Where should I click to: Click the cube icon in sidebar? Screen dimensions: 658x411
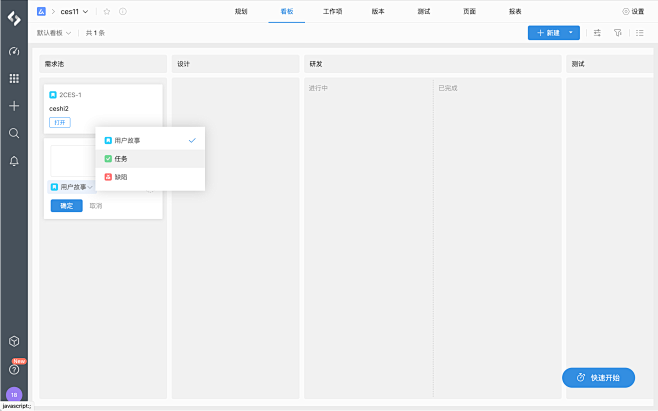coord(14,342)
